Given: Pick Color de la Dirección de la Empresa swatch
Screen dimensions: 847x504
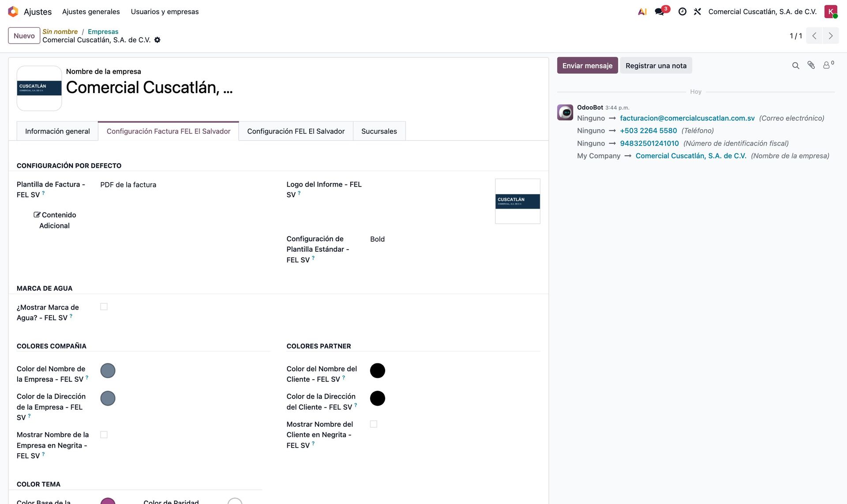Looking at the screenshot, I should coord(108,398).
